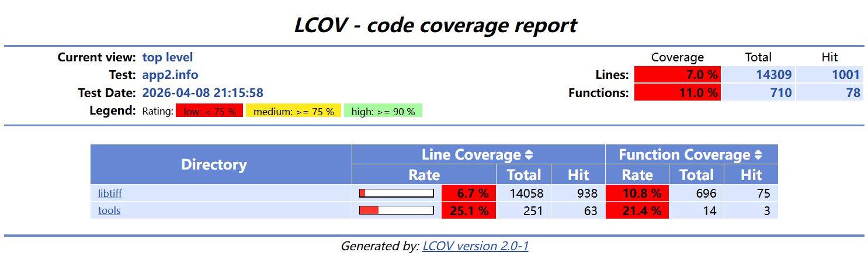Click the Directory column header

coord(214,165)
